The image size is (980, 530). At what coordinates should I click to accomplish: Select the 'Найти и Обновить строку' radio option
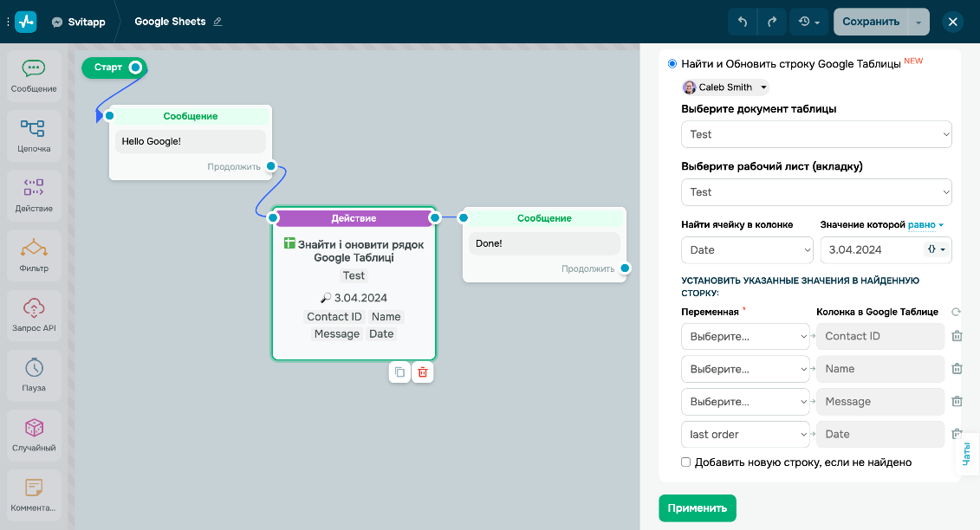672,62
